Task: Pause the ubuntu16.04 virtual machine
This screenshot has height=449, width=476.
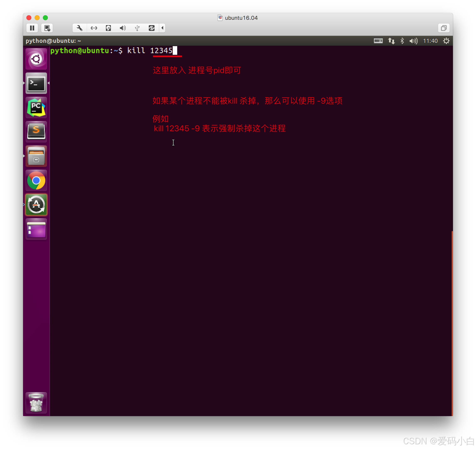Action: point(32,28)
